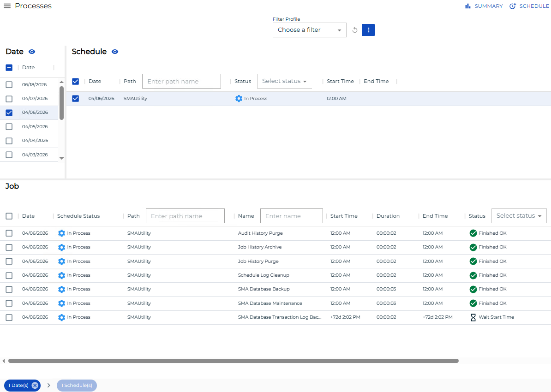The height and width of the screenshot is (392, 551).
Task: Click the Job path name input
Action: 185,216
